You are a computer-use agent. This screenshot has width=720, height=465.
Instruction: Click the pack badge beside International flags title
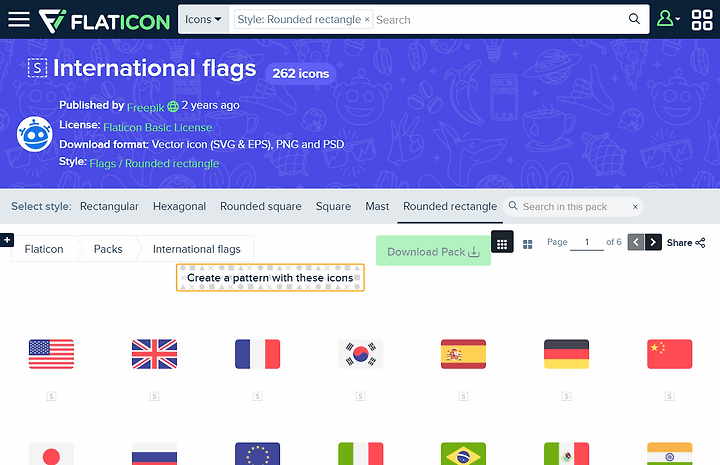(x=37, y=67)
